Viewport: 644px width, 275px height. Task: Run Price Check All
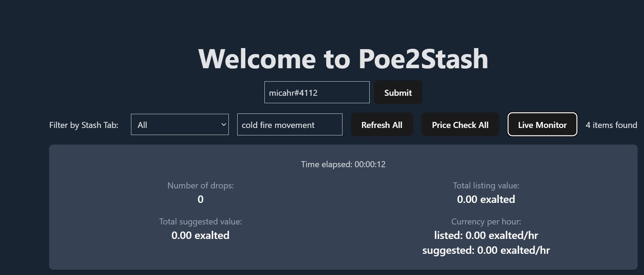[x=460, y=125]
